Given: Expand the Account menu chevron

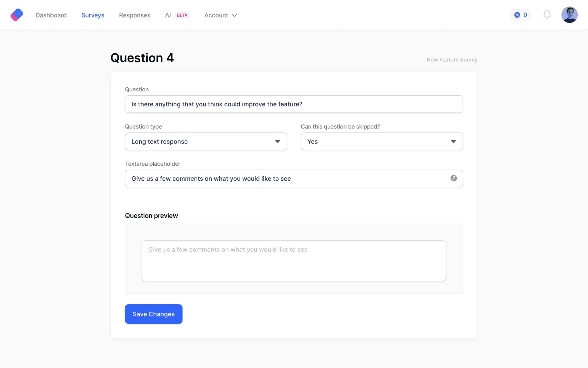Looking at the screenshot, I should [x=235, y=16].
